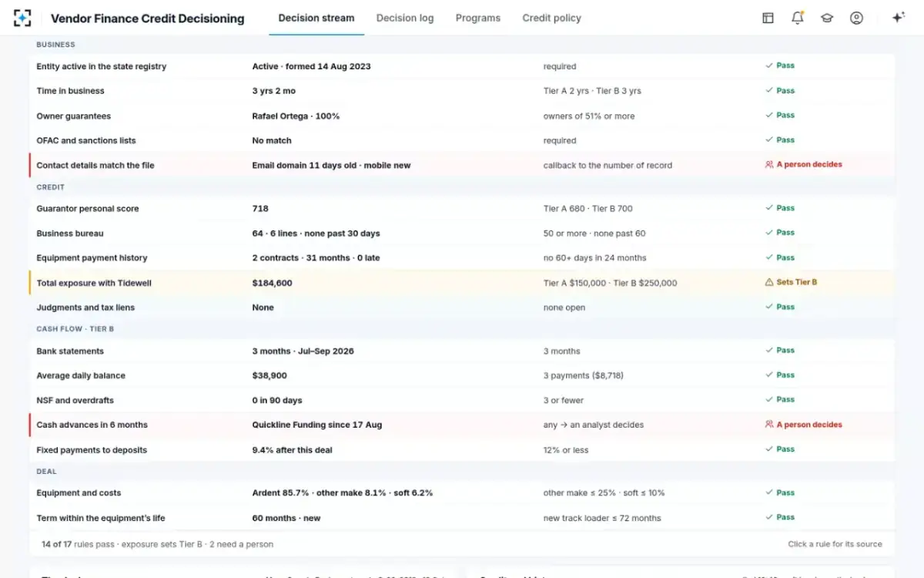Click Pass status for Fixed payments to deposits
924x578 pixels.
(780, 449)
